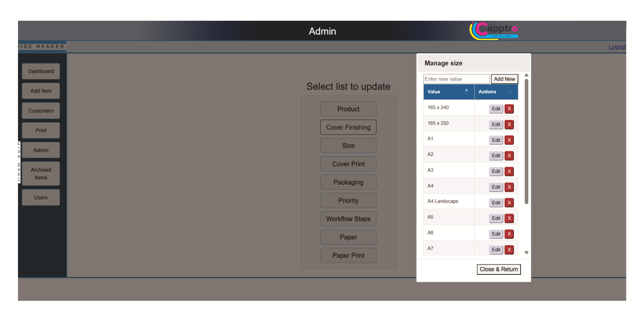Delete the A4 Landscape size

point(509,203)
